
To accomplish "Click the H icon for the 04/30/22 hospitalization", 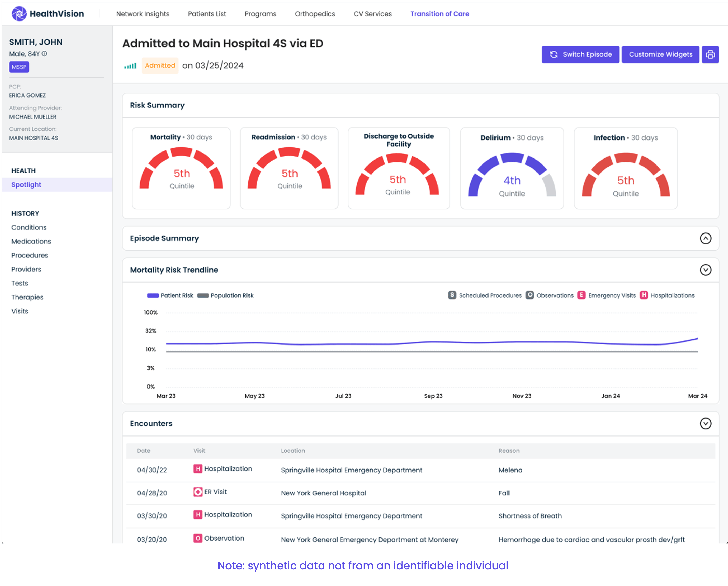I will (198, 468).
